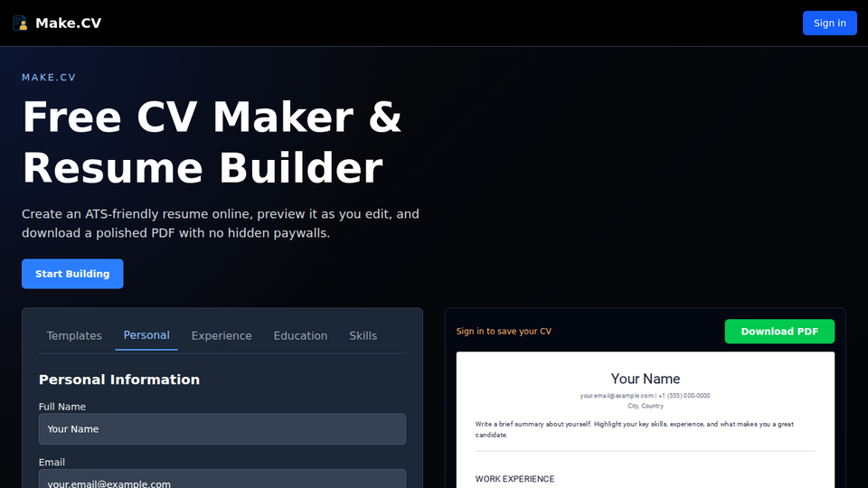Image resolution: width=868 pixels, height=488 pixels.
Task: Focus the Full Name input field
Action: pos(222,428)
